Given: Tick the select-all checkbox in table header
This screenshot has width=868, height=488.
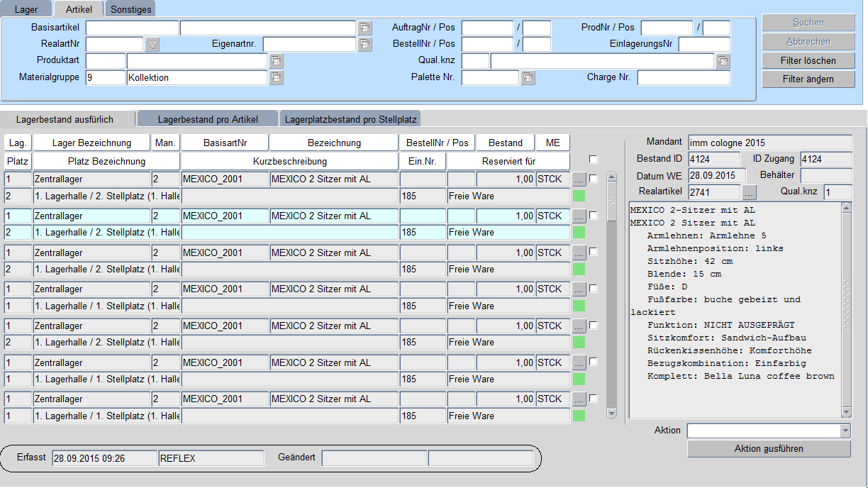Looking at the screenshot, I should coord(593,160).
